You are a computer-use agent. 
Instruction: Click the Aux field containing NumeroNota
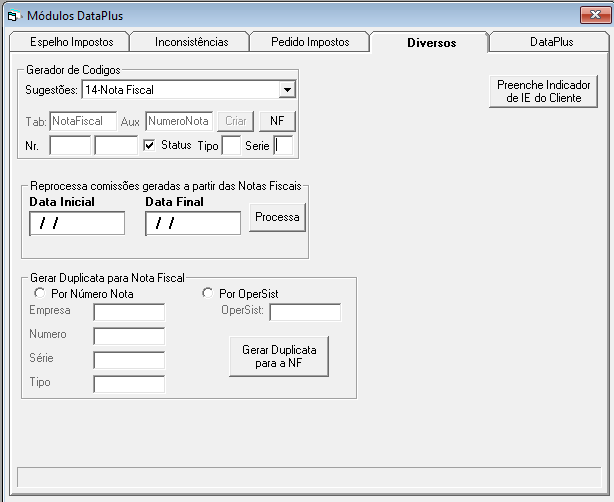179,121
